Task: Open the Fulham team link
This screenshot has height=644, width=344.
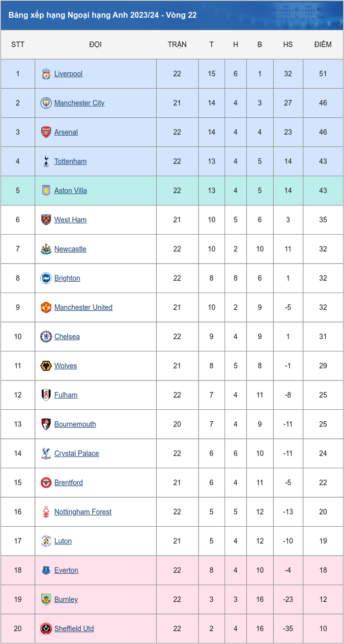Action: (x=66, y=395)
